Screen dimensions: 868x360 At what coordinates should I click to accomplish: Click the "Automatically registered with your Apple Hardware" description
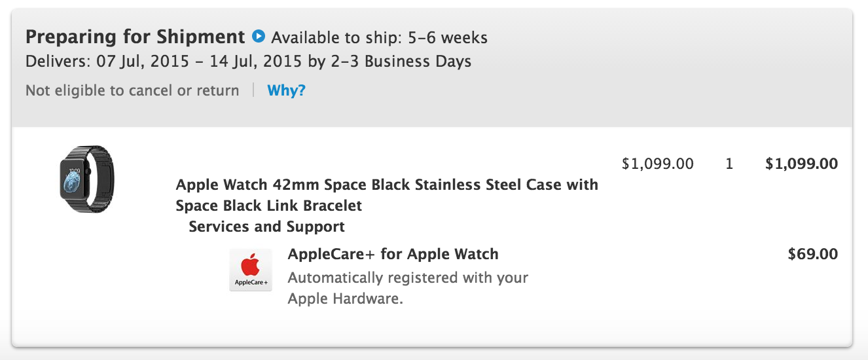pos(408,288)
